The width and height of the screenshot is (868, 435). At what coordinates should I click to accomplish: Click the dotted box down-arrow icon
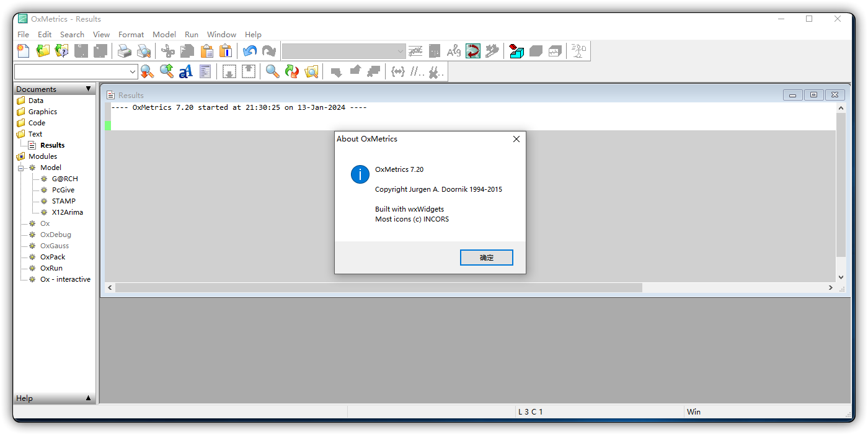click(229, 72)
